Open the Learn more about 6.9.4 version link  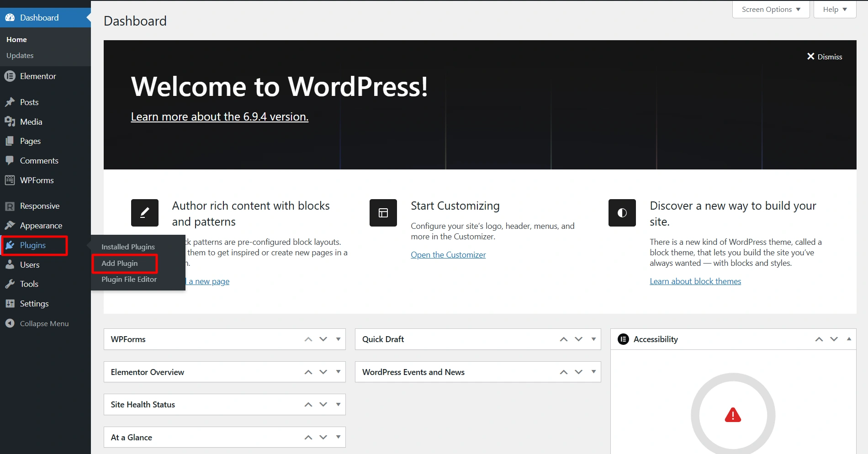coord(220,117)
